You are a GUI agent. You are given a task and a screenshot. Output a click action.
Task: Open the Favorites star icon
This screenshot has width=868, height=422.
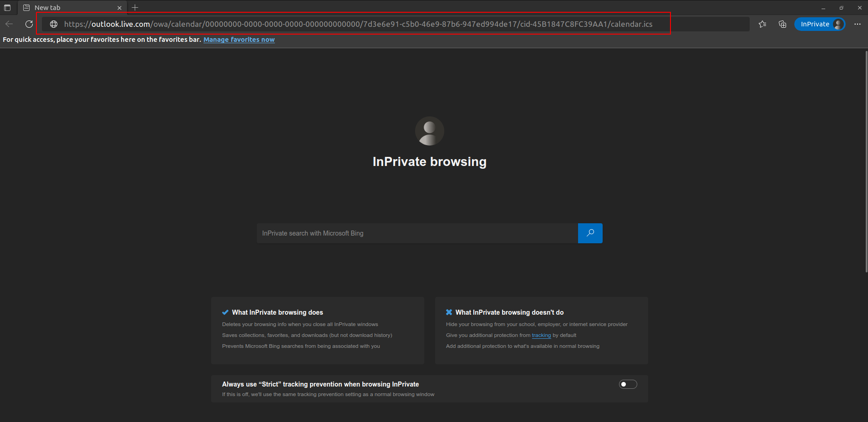(x=762, y=24)
